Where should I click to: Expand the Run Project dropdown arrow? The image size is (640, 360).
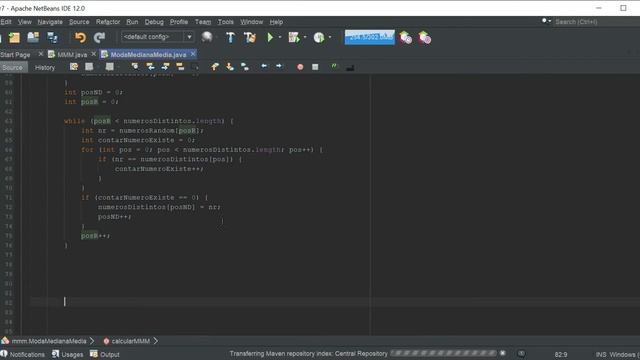280,38
